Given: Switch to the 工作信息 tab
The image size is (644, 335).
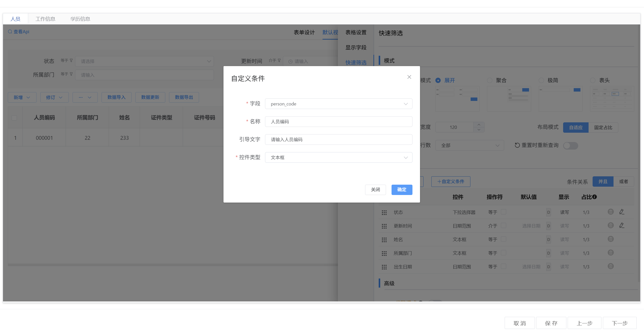Looking at the screenshot, I should 45,19.
